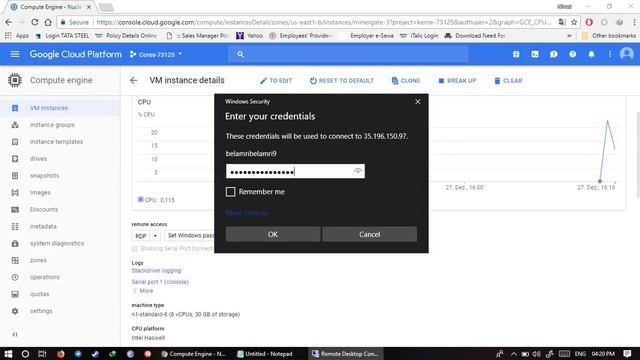
Task: Click the password field in credentials dialog
Action: pyautogui.click(x=295, y=171)
